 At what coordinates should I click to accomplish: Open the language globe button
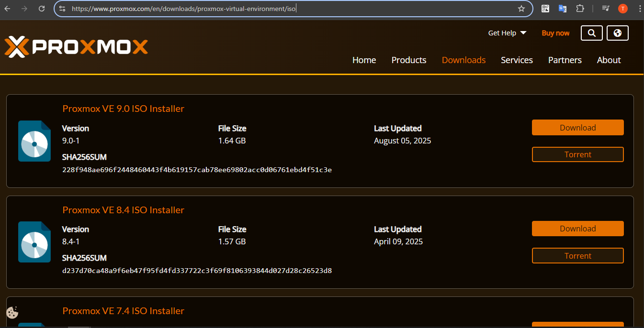pos(617,33)
